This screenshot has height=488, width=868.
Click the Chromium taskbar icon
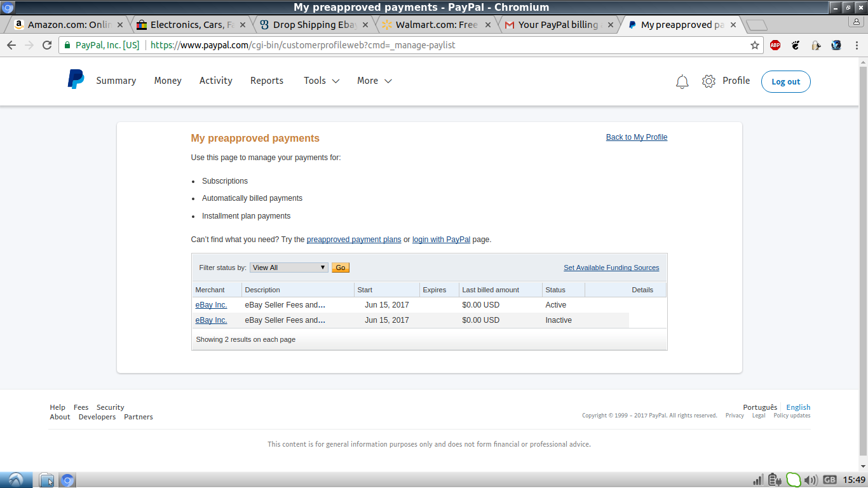pos(67,480)
